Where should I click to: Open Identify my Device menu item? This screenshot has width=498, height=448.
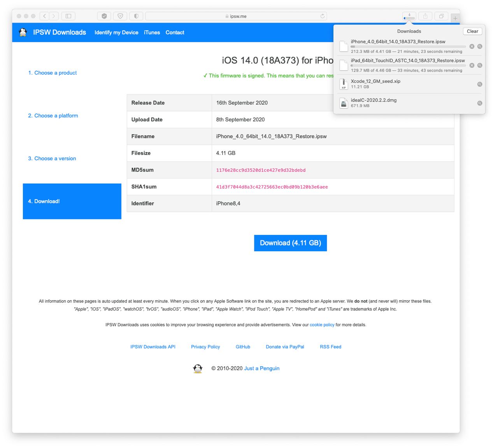tap(116, 33)
